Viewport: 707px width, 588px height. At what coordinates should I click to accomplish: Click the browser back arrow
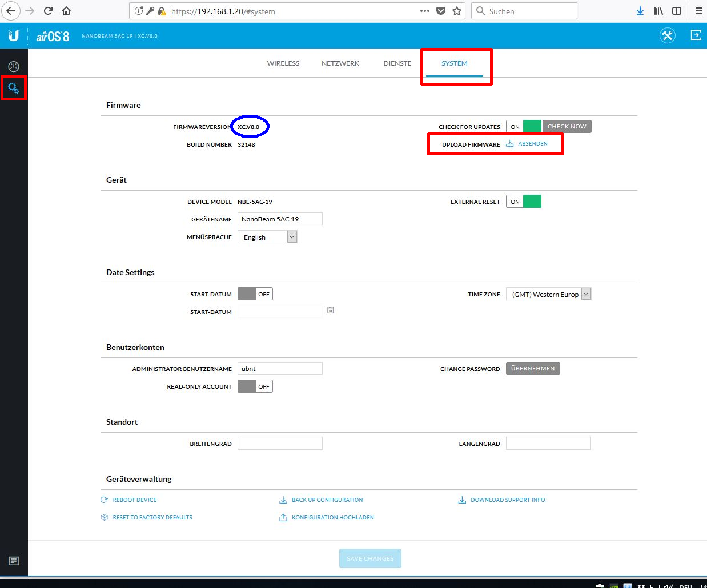click(11, 11)
